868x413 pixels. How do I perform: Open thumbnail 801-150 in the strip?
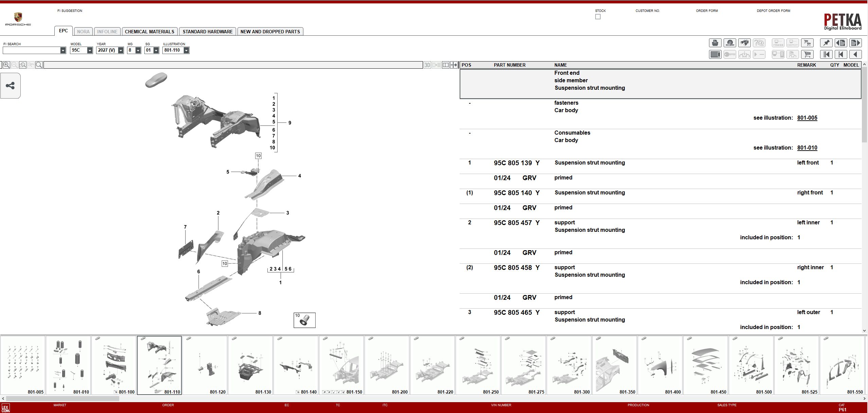341,365
